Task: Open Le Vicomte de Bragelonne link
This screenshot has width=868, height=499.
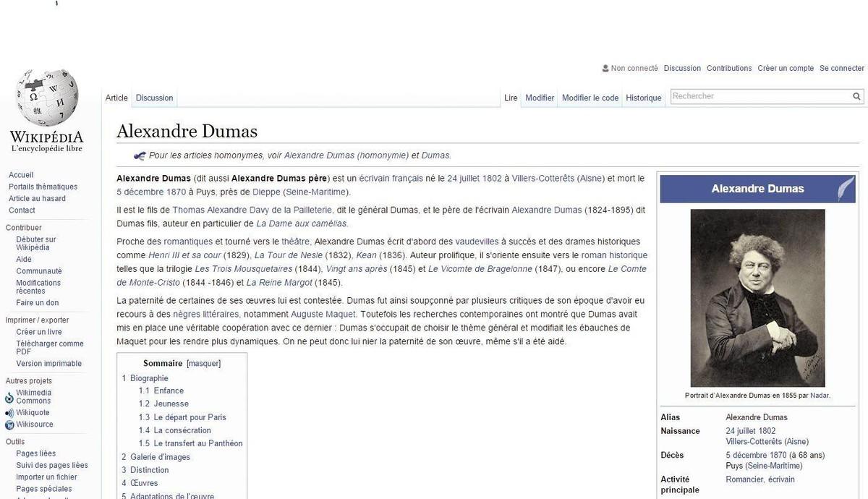Action: [x=480, y=269]
